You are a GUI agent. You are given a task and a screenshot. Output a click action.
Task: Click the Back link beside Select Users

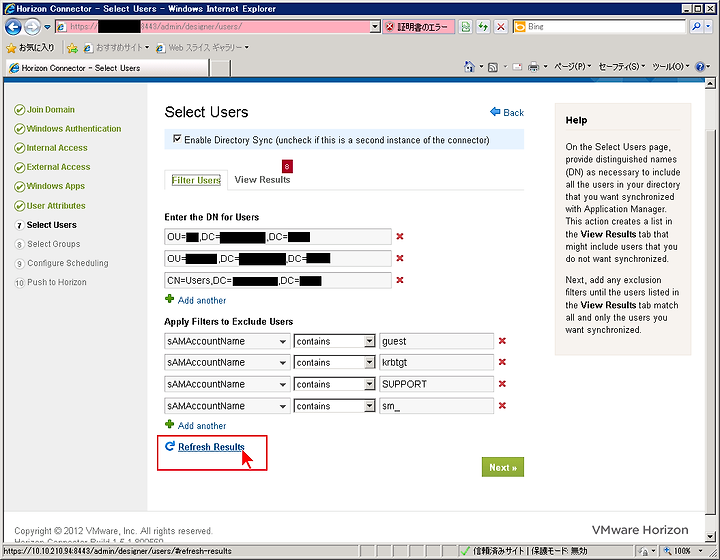point(513,112)
